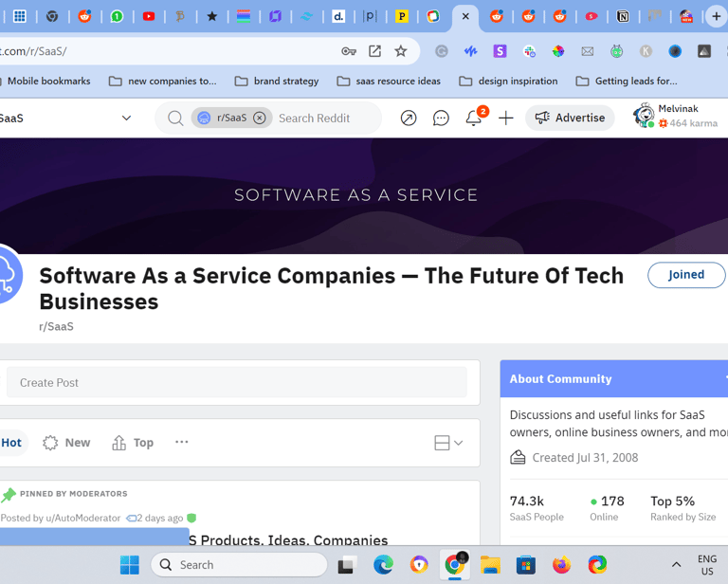Click the 'Top 5%' ranking text
The height and width of the screenshot is (584, 728).
pyautogui.click(x=672, y=502)
